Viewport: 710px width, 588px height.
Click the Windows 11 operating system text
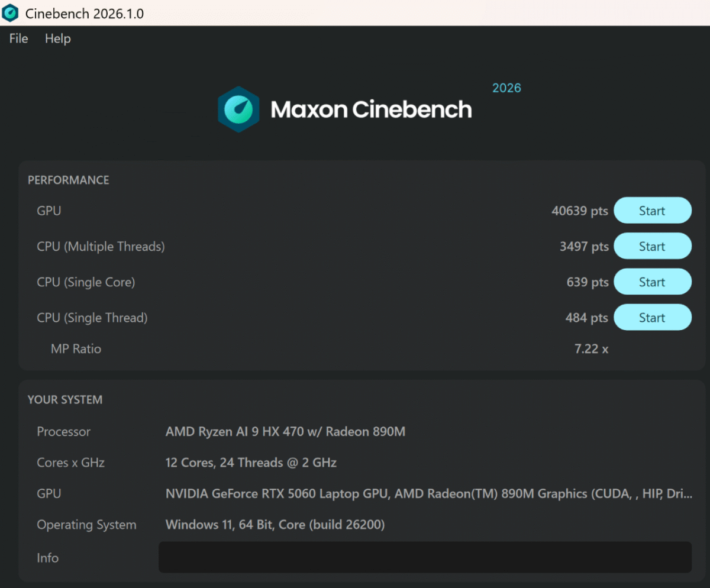coord(275,525)
